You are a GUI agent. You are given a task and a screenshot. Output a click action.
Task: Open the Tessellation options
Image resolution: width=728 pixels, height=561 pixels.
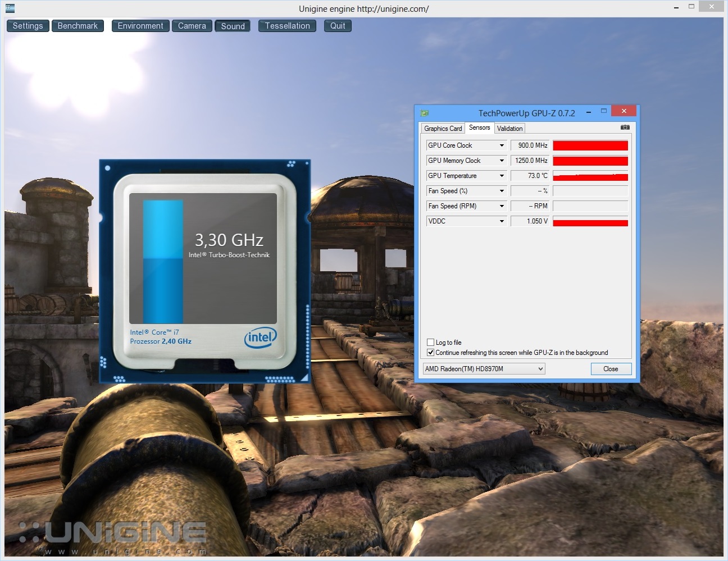(288, 26)
